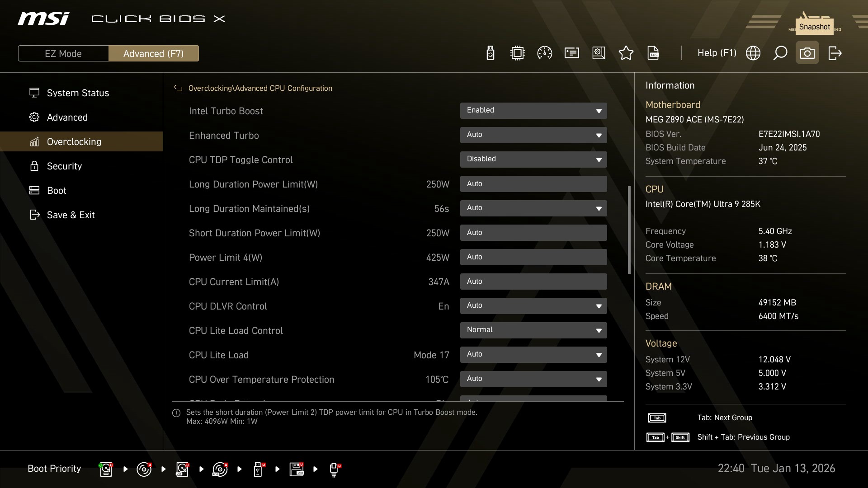
Task: Switch to EZ Mode
Action: point(63,53)
